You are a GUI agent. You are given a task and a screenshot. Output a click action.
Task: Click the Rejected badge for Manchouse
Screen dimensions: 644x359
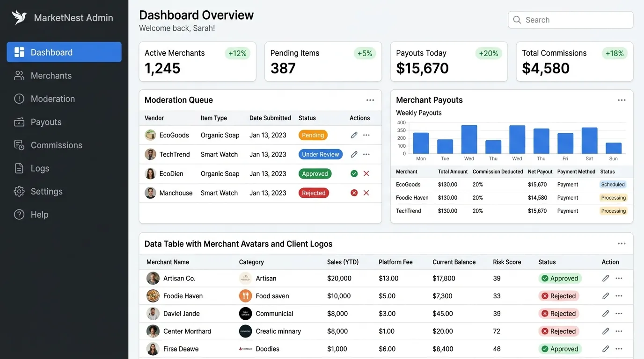click(314, 193)
